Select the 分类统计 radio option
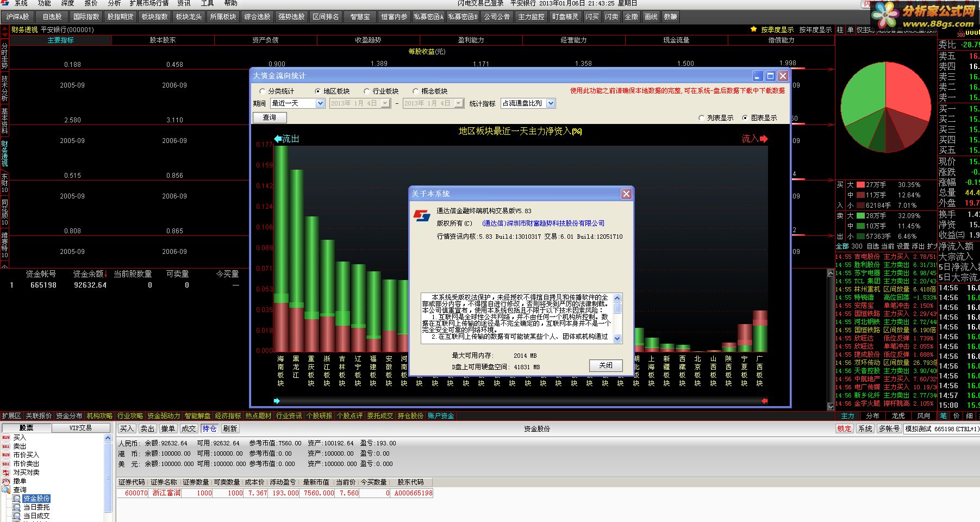Viewport: 980px width, 522px height. pyautogui.click(x=277, y=91)
